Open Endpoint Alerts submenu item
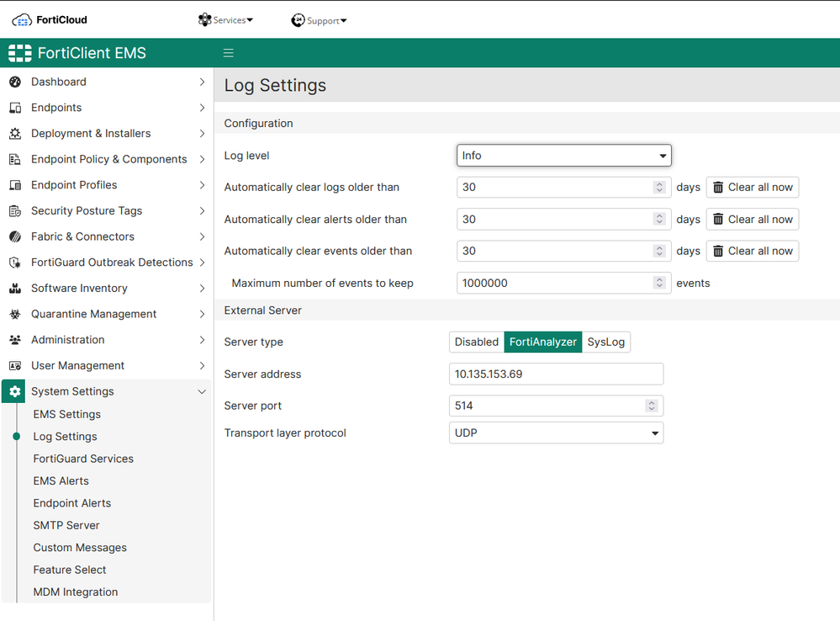The image size is (840, 621). coord(72,503)
